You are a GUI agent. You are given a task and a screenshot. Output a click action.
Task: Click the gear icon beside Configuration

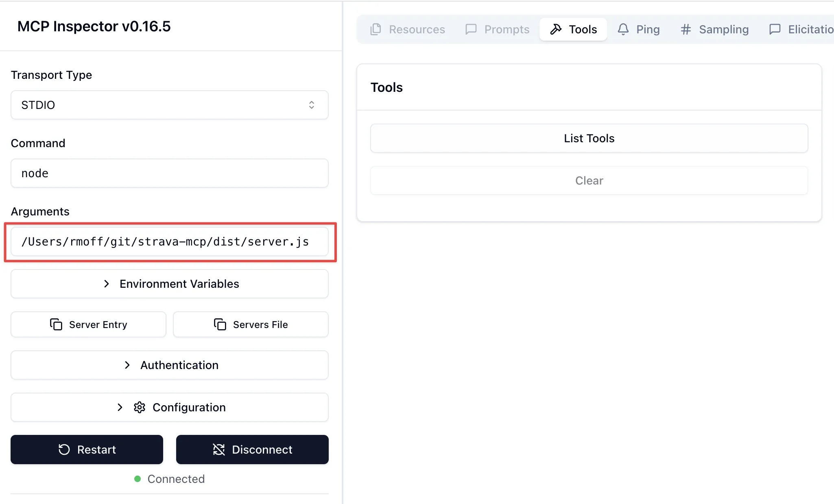[x=140, y=407]
